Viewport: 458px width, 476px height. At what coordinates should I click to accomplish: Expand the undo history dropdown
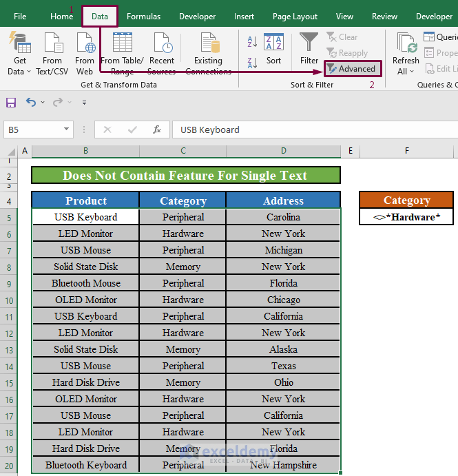point(43,103)
